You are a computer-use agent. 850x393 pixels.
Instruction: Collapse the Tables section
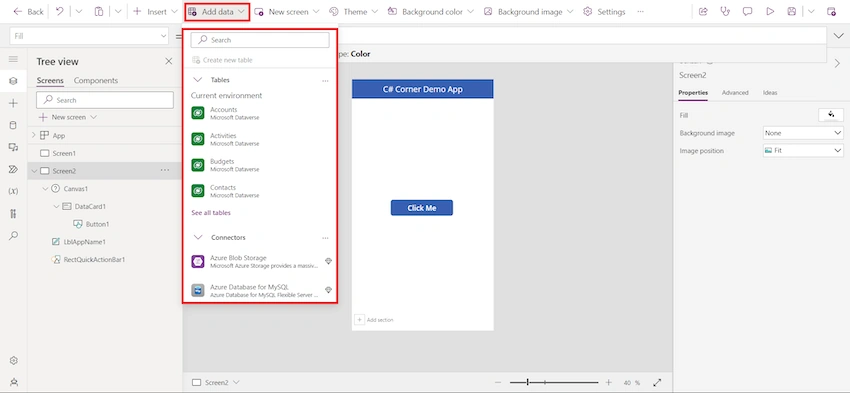198,80
